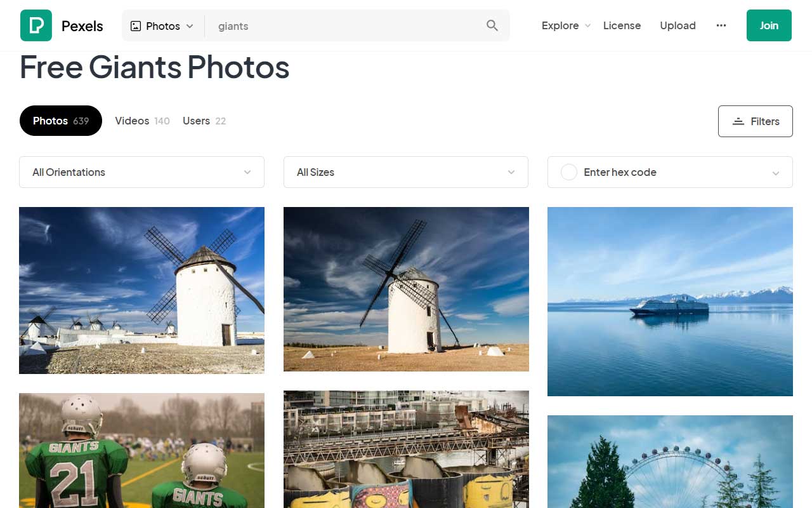Viewport: 812px width, 508px height.
Task: Expand the All Sizes dropdown
Action: tap(405, 172)
